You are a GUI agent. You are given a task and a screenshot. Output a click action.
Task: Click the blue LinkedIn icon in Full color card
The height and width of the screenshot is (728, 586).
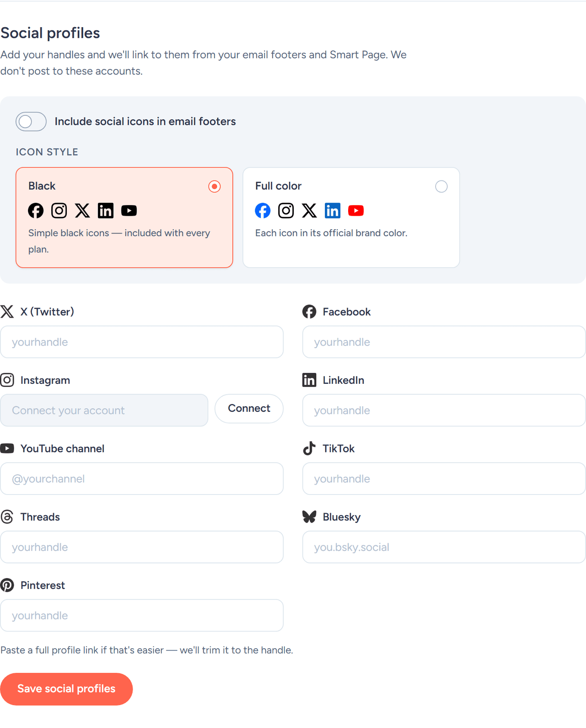(x=333, y=211)
